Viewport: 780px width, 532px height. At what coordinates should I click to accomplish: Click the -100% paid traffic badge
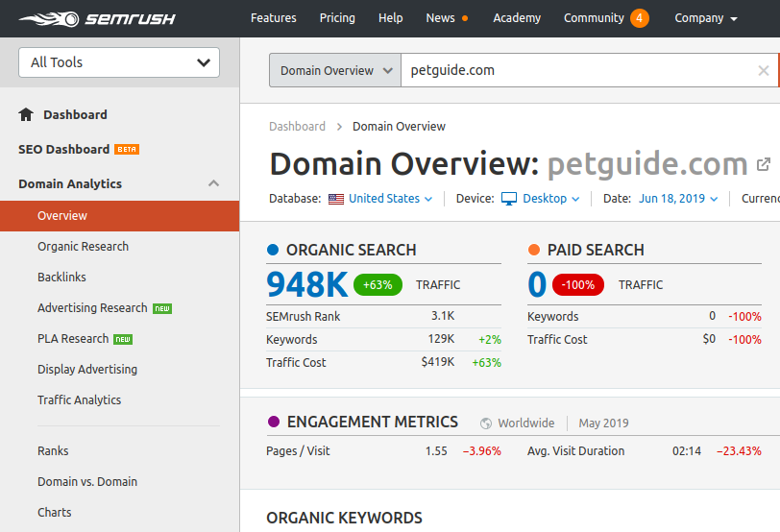578,285
